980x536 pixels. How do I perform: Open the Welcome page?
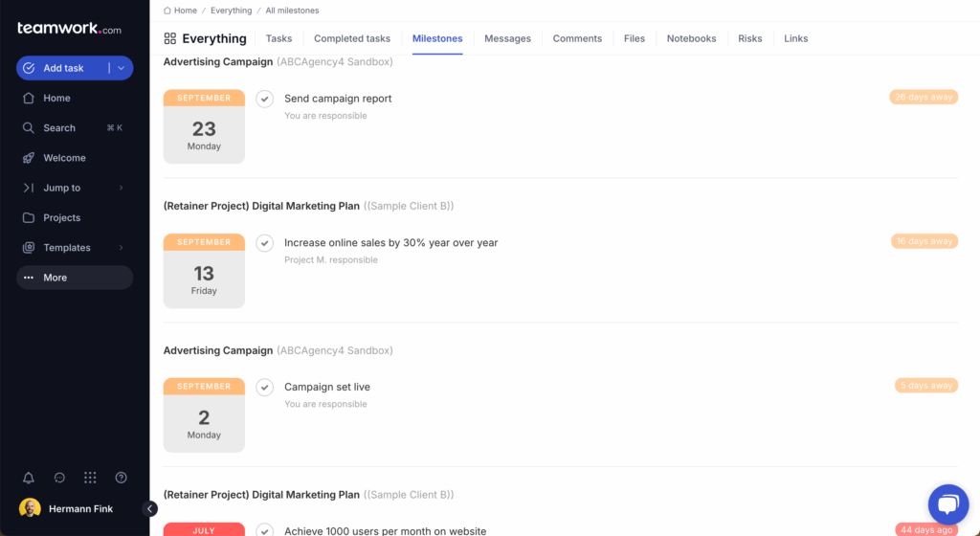pyautogui.click(x=75, y=158)
